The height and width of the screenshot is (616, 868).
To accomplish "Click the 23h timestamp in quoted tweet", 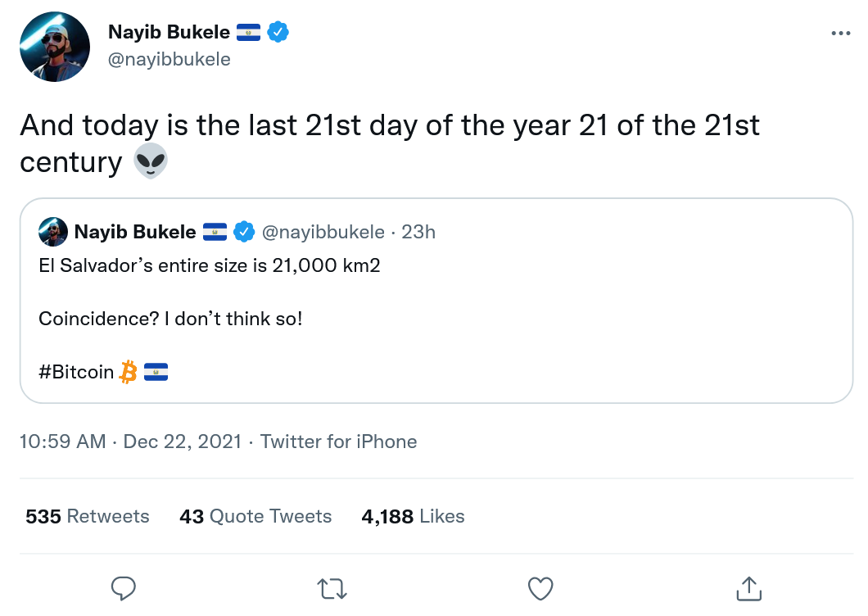I will (418, 232).
